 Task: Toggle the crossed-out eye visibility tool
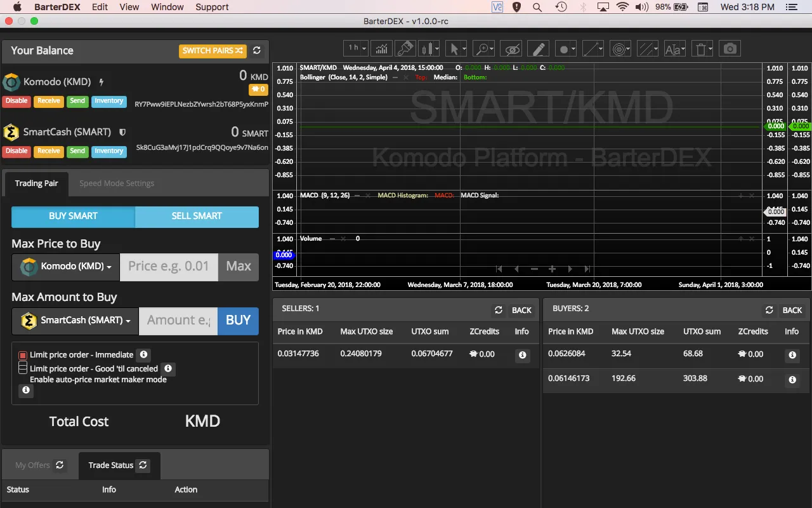tap(511, 48)
